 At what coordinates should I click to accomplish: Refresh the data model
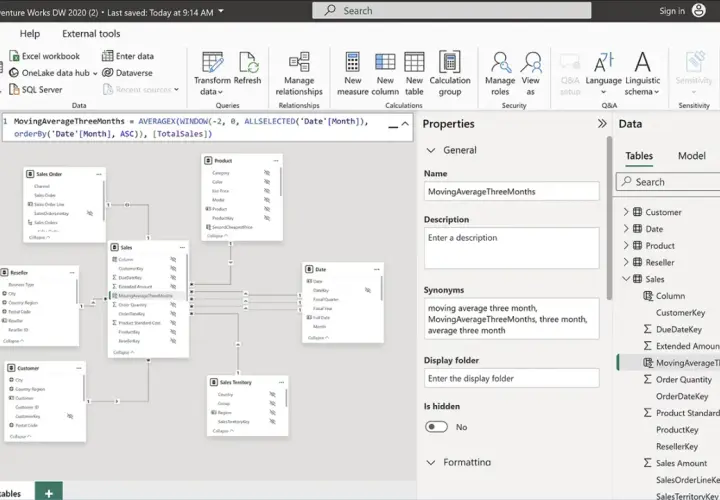pyautogui.click(x=248, y=68)
